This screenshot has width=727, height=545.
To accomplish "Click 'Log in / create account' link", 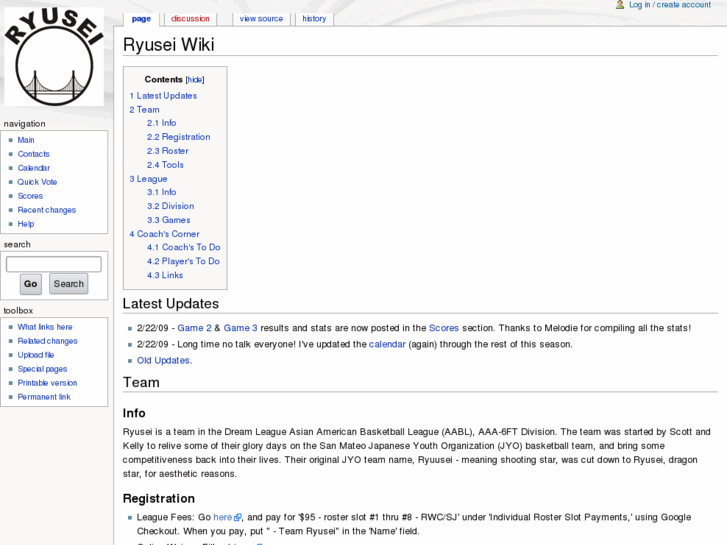I will [x=670, y=5].
